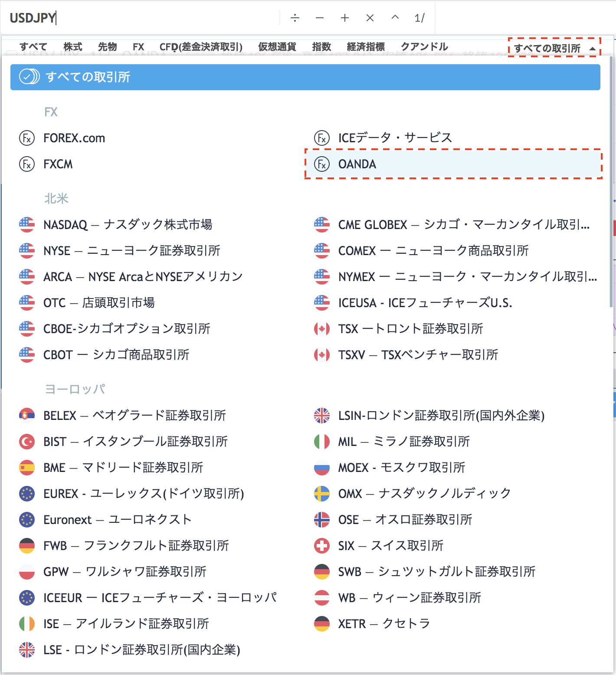
Task: Select TSXV TSXベンチャー取引所
Action: point(453,355)
